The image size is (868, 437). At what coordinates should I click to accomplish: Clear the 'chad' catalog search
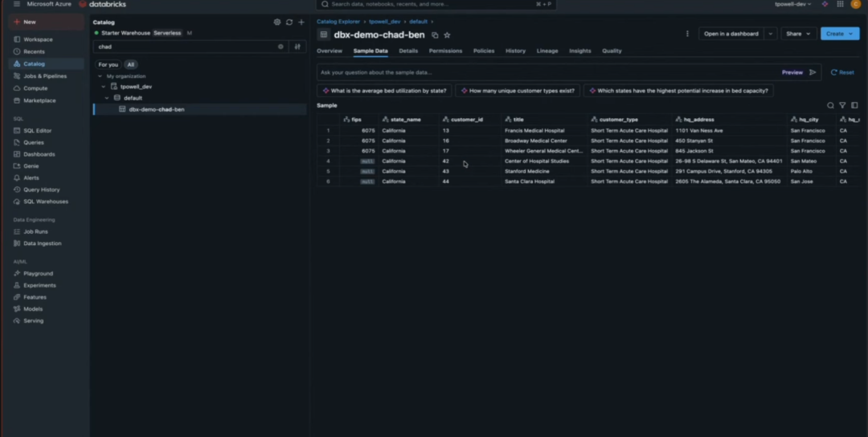(280, 47)
